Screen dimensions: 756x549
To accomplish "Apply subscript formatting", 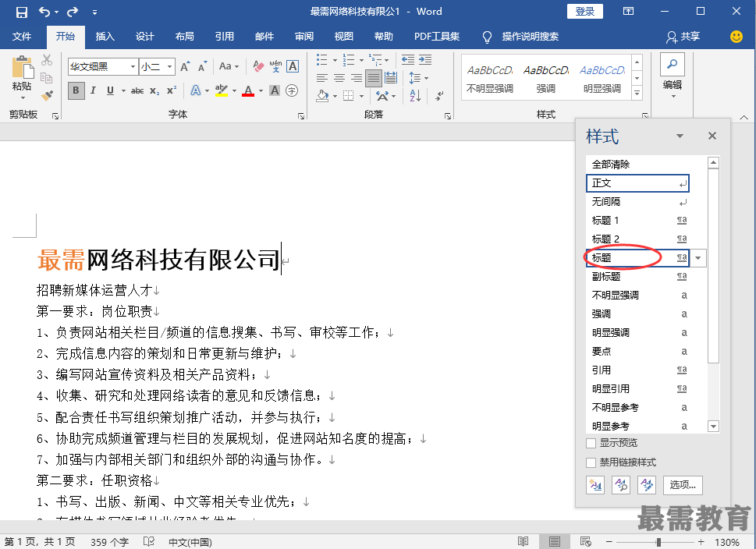I will pos(154,90).
